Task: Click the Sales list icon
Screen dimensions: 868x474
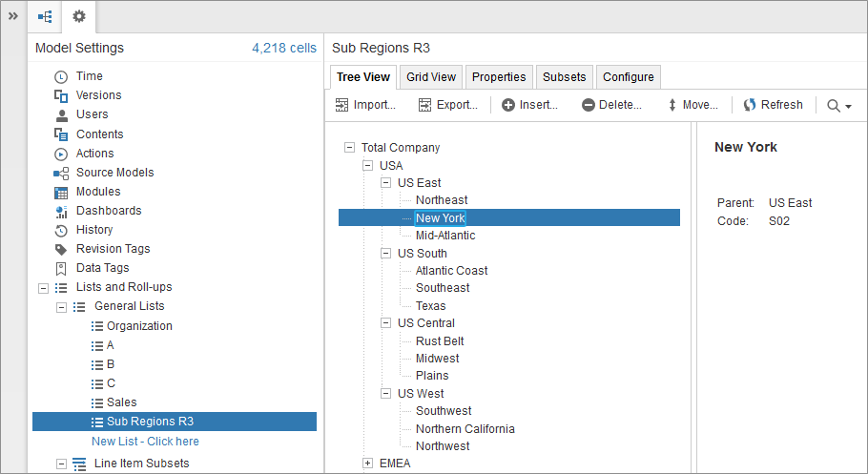Action: (97, 402)
